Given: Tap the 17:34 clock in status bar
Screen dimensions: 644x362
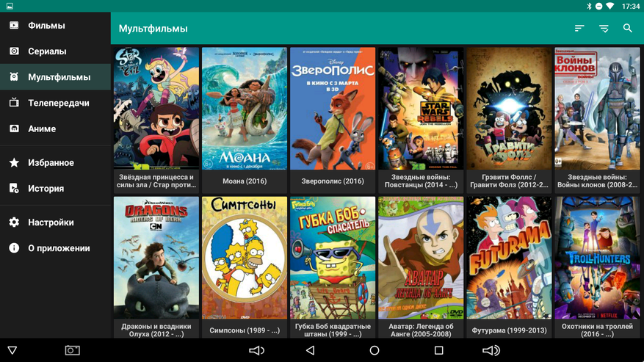Looking at the screenshot, I should 631,6.
